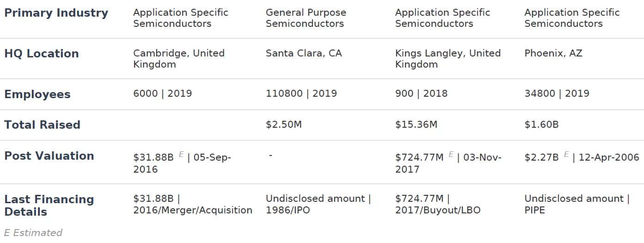
Task: Click the Cambridge, United Kingdom location
Action: click(x=179, y=59)
